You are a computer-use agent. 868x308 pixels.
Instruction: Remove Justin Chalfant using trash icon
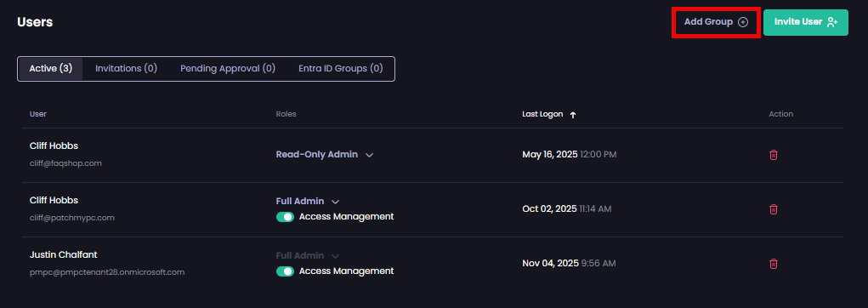[774, 264]
